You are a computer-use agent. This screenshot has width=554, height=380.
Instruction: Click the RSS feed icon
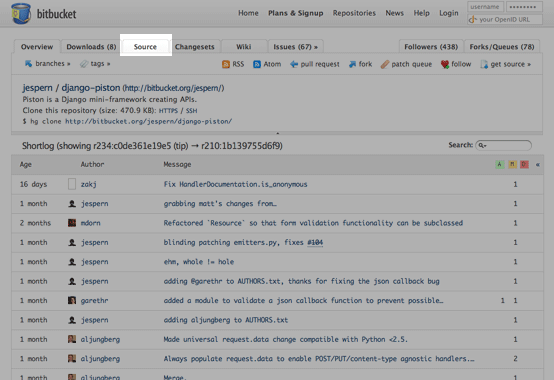click(x=225, y=64)
